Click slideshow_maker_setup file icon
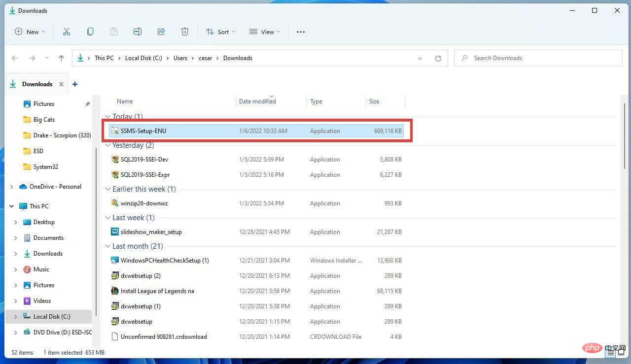This screenshot has width=631, height=364. (115, 232)
